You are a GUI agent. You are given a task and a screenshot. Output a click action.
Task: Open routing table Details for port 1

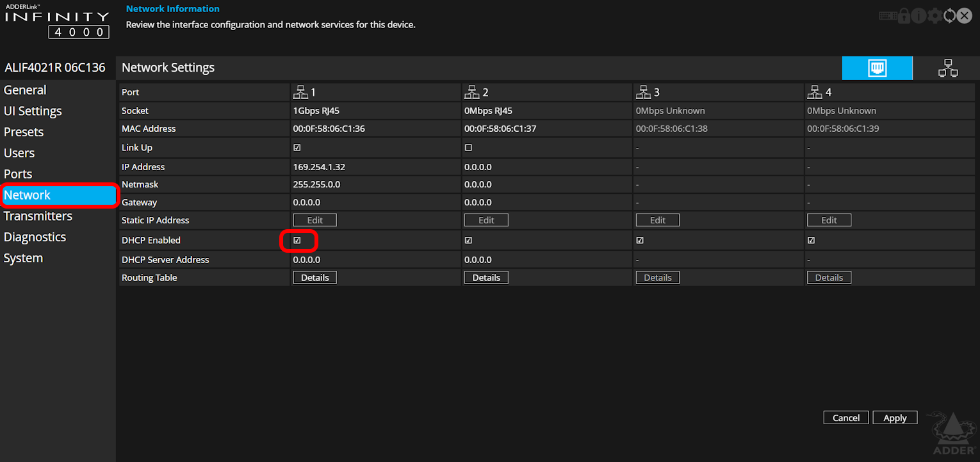pos(315,278)
